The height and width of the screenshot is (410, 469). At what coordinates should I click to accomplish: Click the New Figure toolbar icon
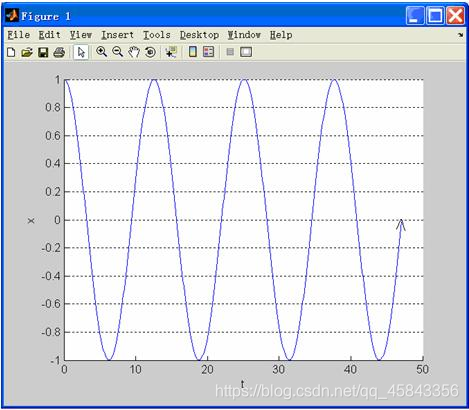click(x=11, y=52)
